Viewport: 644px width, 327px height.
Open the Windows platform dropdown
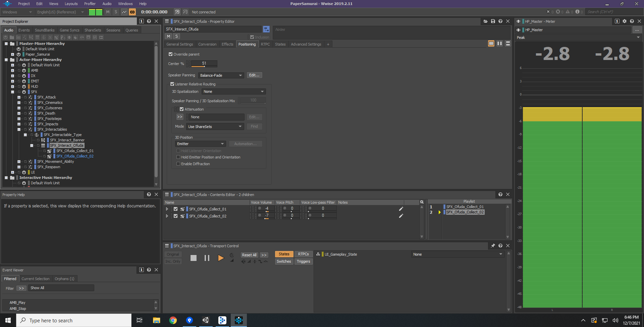click(x=17, y=12)
